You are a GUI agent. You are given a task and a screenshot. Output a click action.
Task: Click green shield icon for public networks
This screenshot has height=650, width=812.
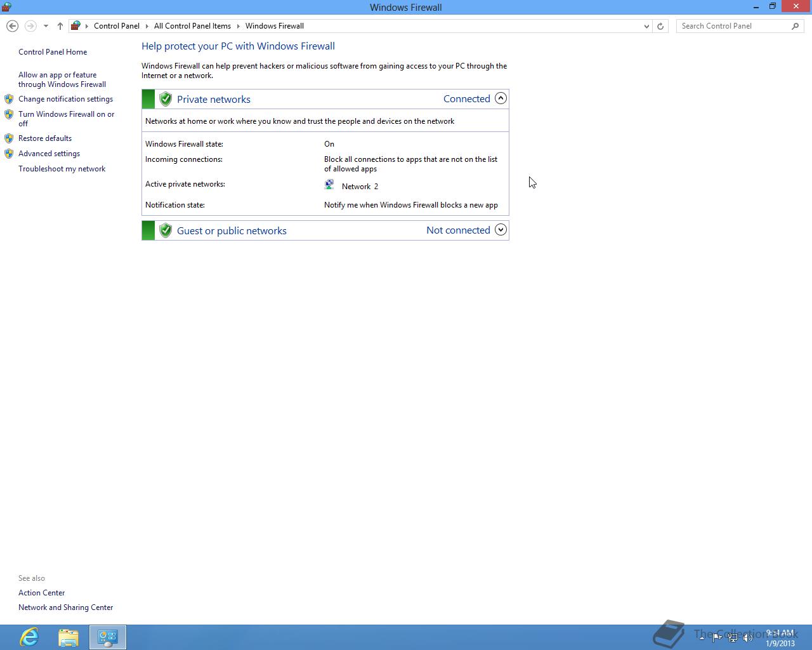[166, 230]
